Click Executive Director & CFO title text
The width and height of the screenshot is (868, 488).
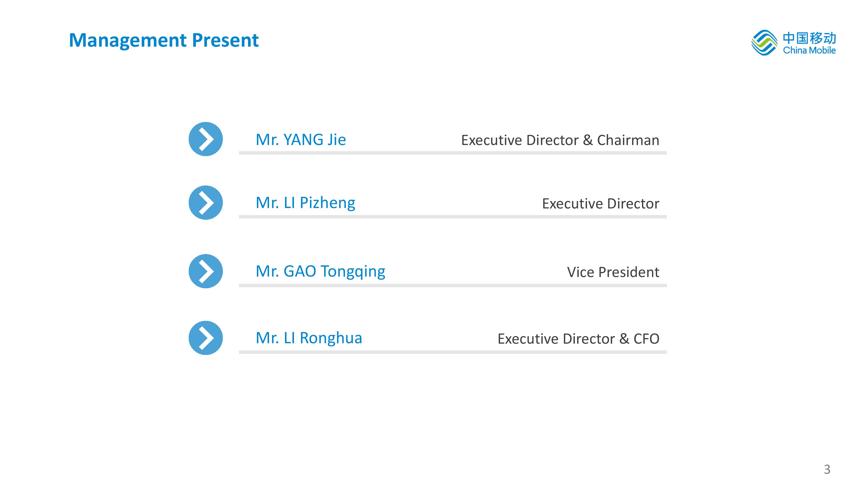coord(578,339)
